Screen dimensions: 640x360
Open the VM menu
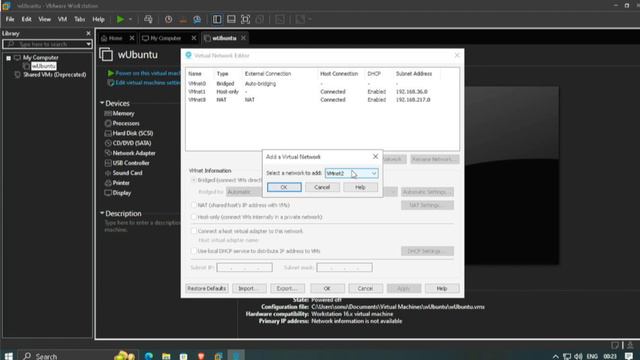point(62,19)
